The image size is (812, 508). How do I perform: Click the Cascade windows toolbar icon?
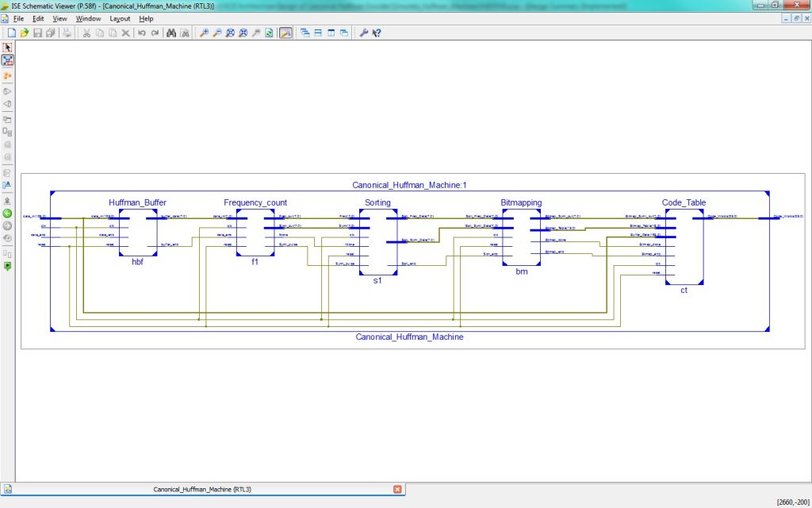(304, 33)
